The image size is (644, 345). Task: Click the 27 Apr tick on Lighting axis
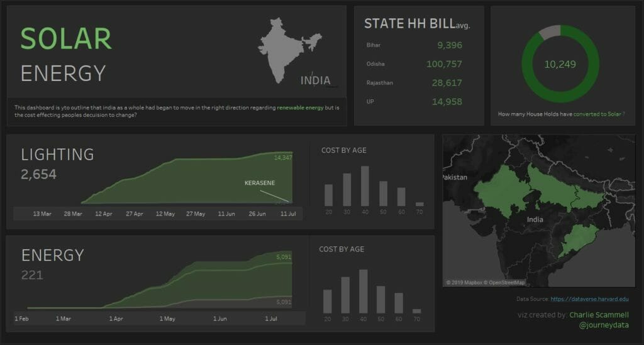(135, 214)
